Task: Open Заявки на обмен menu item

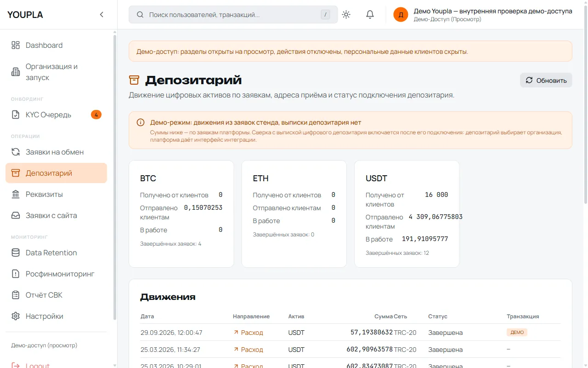Action: click(x=56, y=152)
